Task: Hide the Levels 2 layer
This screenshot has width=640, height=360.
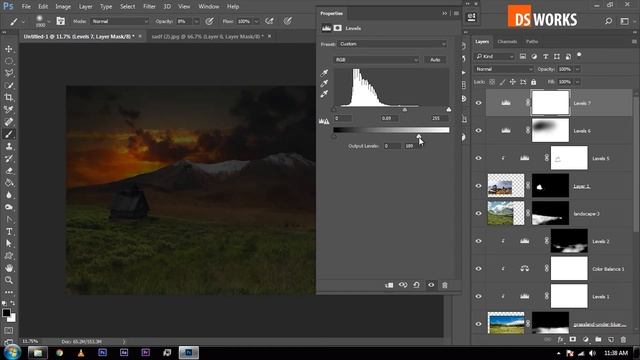Action: tap(478, 241)
